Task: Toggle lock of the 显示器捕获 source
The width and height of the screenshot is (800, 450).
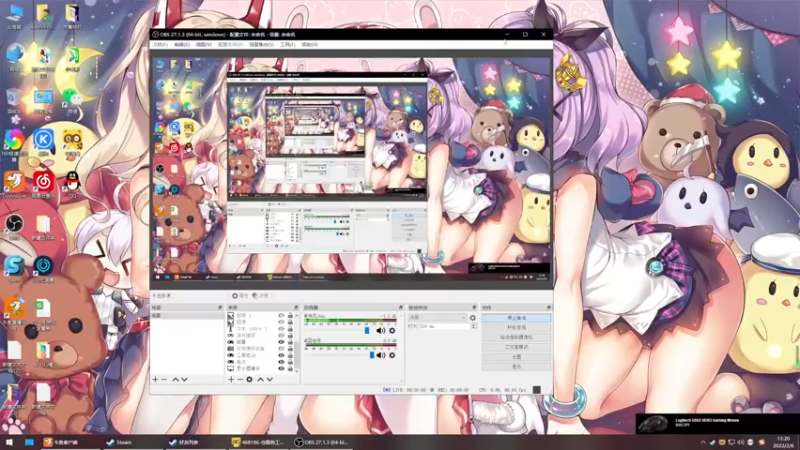Action: click(290, 368)
